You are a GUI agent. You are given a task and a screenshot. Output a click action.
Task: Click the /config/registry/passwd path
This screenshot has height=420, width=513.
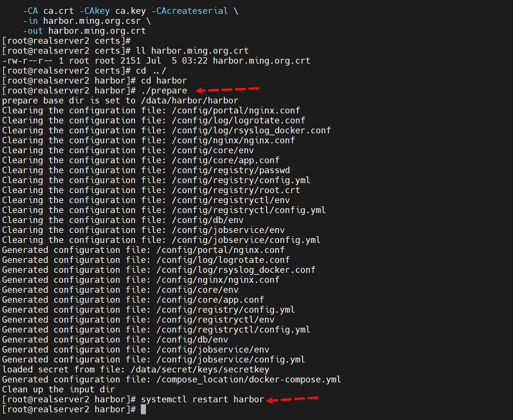[x=231, y=170]
